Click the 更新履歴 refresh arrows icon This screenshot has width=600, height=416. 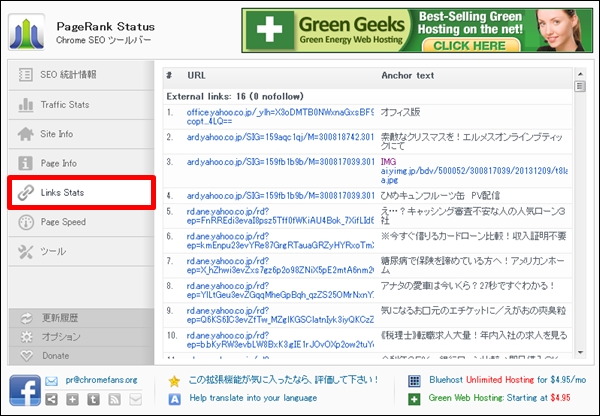point(26,318)
